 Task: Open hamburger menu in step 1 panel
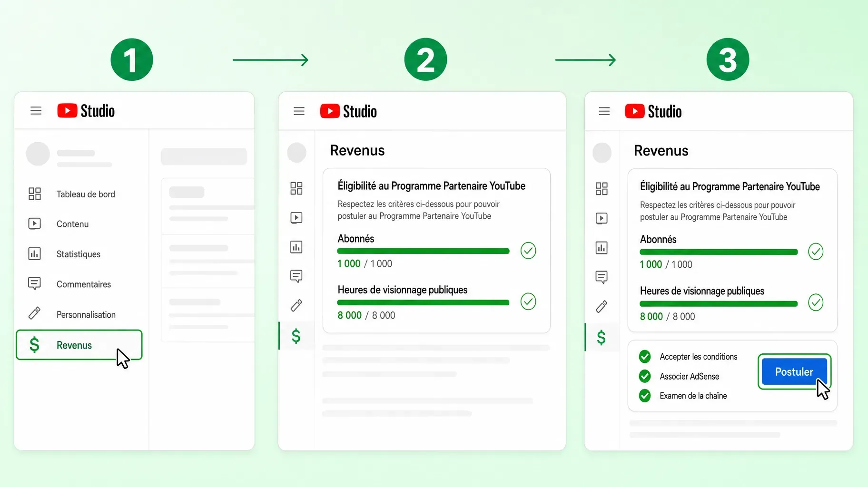point(36,111)
